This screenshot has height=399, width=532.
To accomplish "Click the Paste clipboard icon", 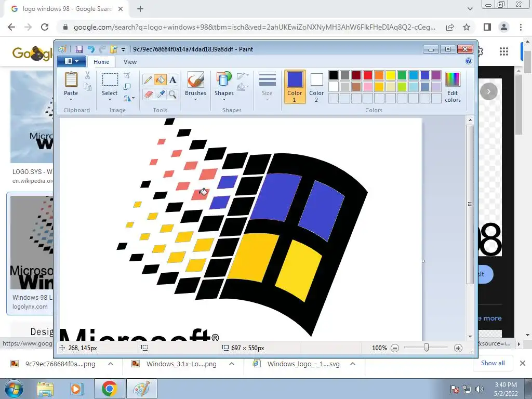I will click(x=71, y=80).
